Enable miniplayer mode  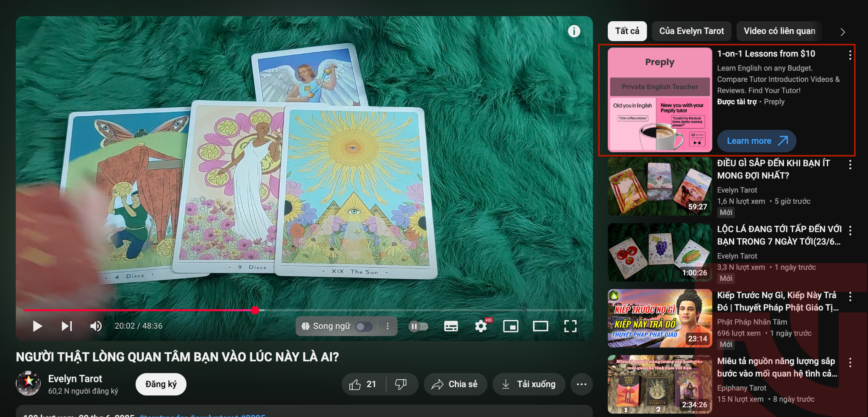[x=511, y=326]
